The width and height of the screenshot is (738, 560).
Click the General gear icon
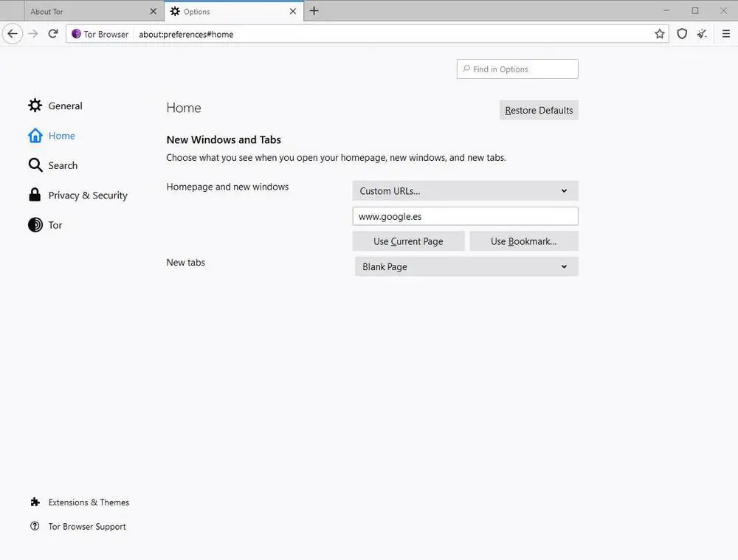pyautogui.click(x=35, y=106)
